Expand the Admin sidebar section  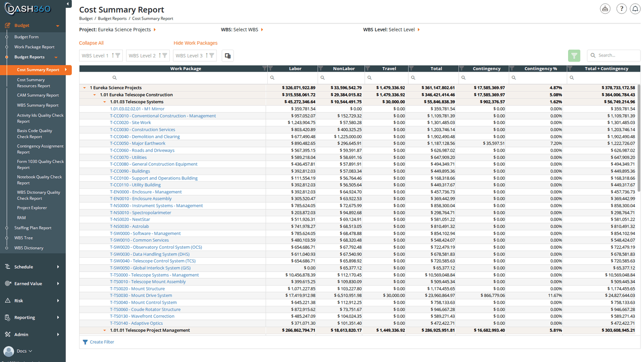[32, 334]
